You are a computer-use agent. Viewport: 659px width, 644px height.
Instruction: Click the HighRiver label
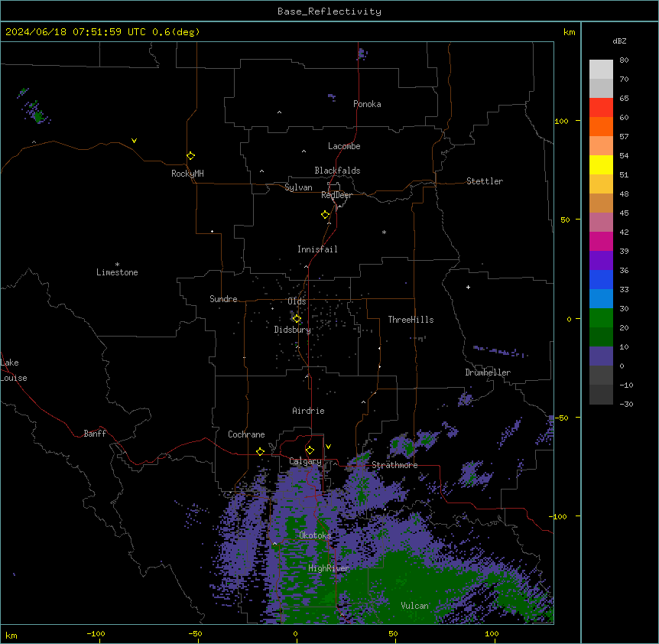coord(329,568)
